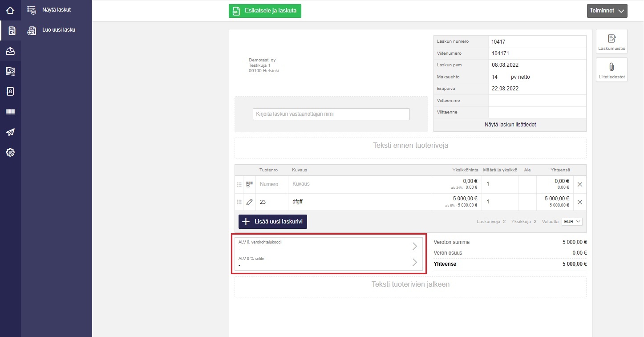Open the EUR currency dropdown
This screenshot has height=337, width=644.
click(x=572, y=221)
